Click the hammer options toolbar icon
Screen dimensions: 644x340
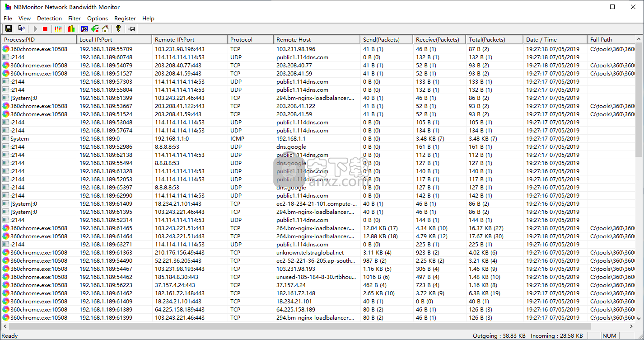point(84,29)
